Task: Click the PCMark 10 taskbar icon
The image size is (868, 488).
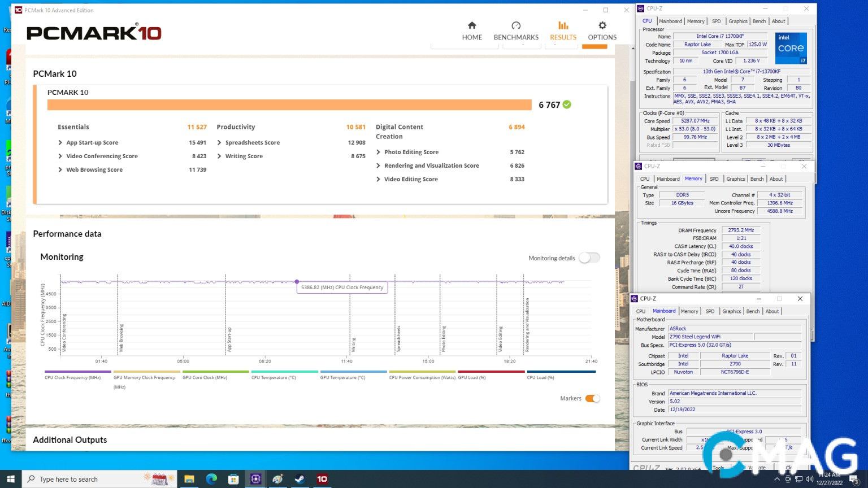Action: [x=322, y=479]
